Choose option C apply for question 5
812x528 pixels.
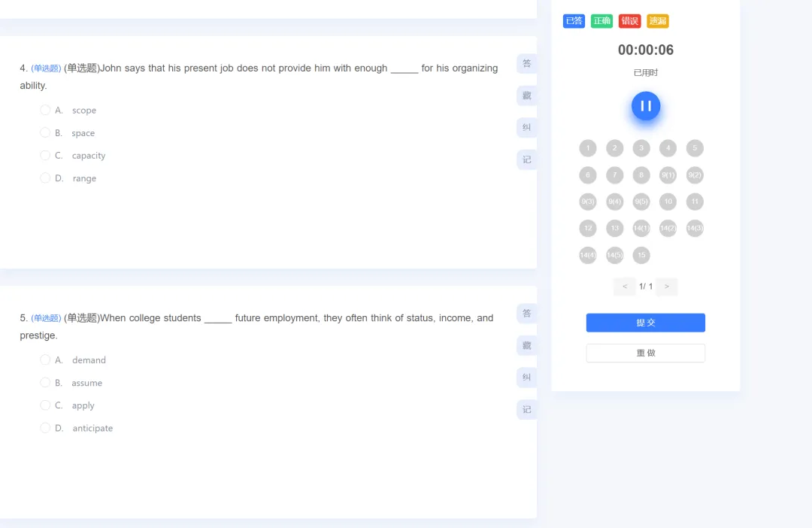click(x=45, y=405)
